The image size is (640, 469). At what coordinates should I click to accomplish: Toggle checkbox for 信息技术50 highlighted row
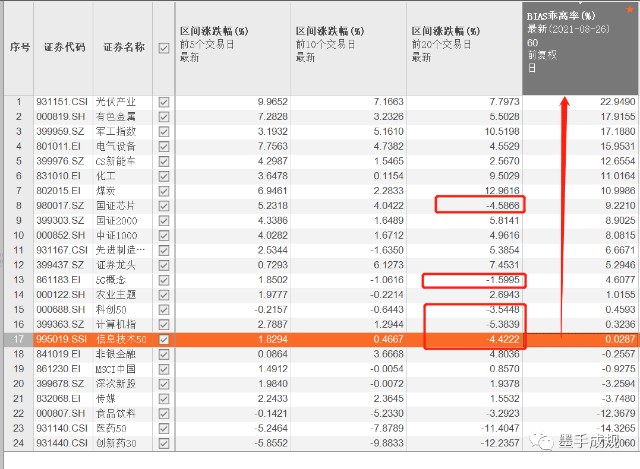pyautogui.click(x=164, y=339)
